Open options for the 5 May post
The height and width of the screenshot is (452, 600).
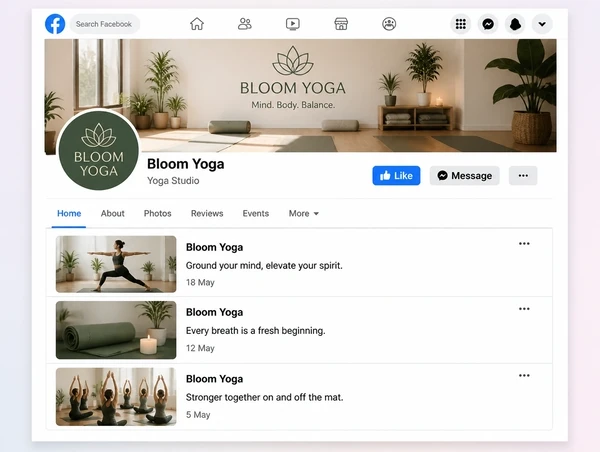coord(524,375)
